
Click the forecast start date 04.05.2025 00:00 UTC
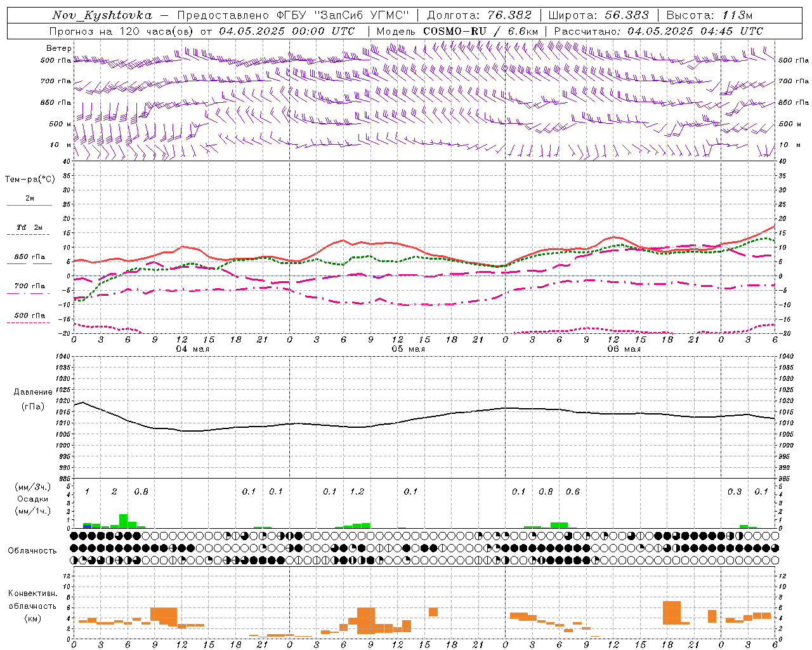click(287, 31)
